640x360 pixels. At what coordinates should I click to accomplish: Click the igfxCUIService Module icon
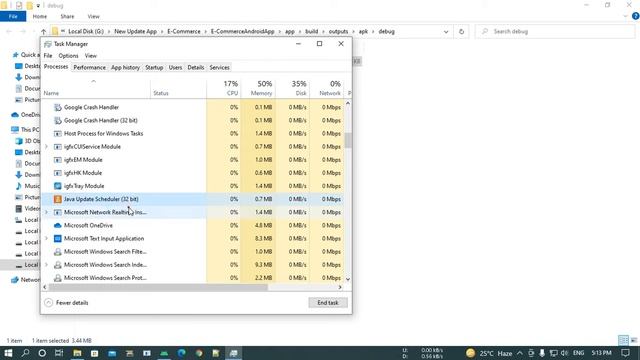coord(58,147)
